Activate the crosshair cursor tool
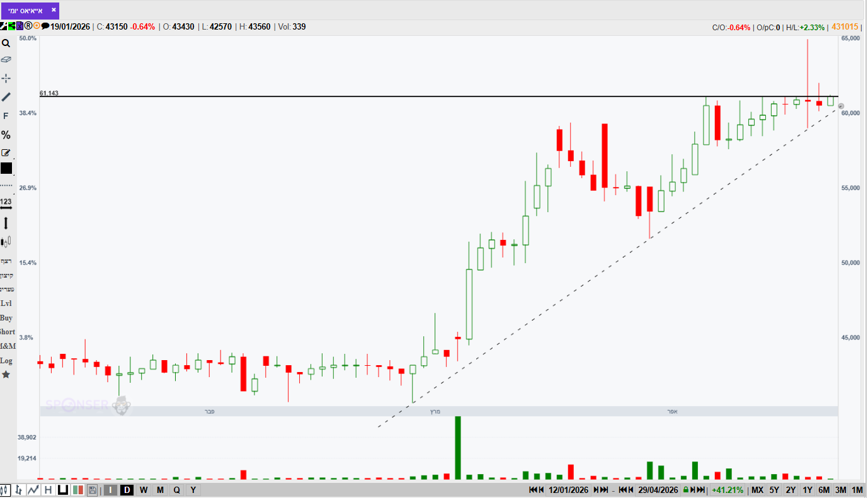Image resolution: width=868 pixels, height=498 pixels. [x=6, y=78]
